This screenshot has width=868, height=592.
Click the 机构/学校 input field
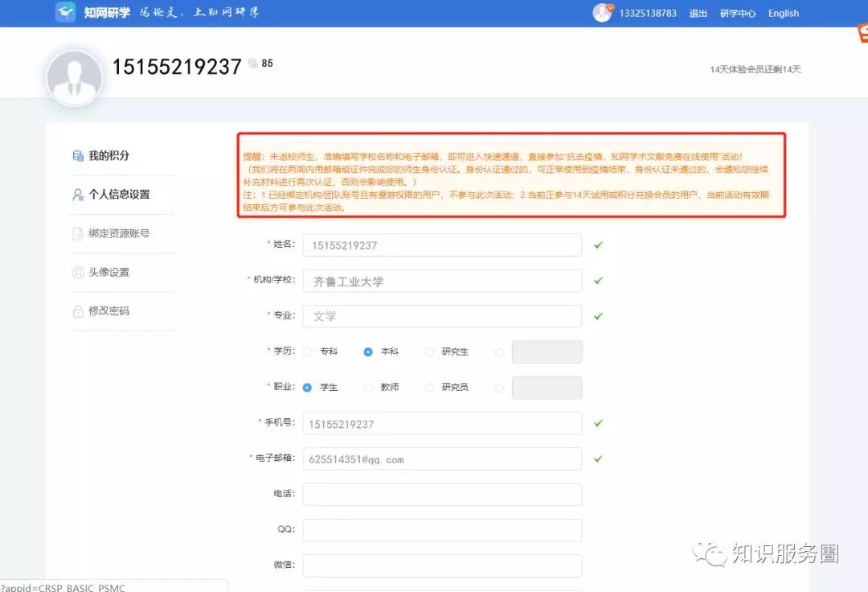click(x=441, y=281)
